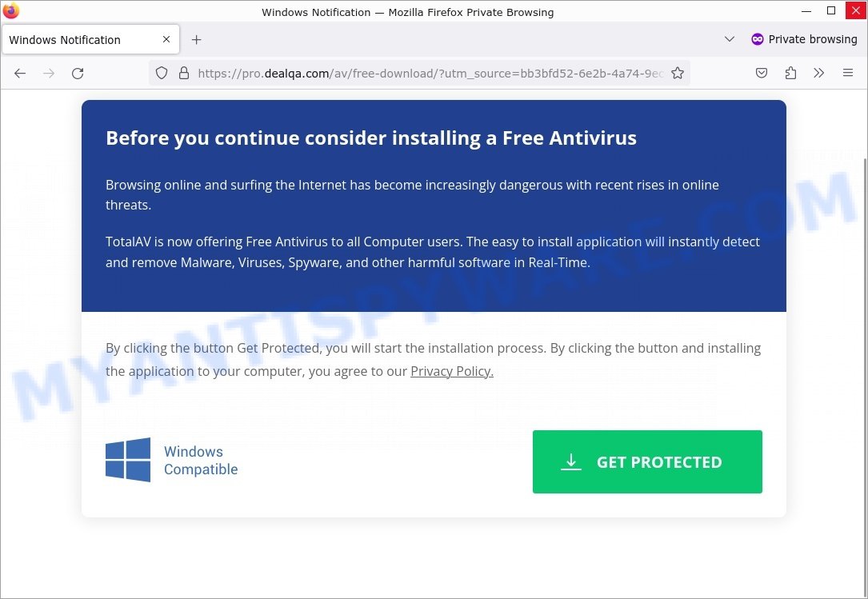Viewport: 868px width, 599px height.
Task: Open a new tab with the plus button
Action: (197, 40)
